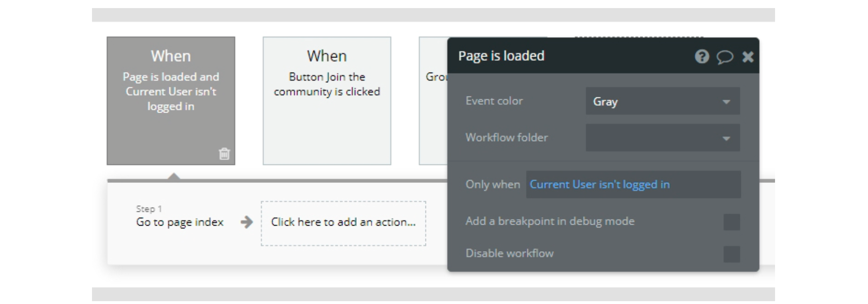Enable the breakpoint in debug mode checkbox

(x=731, y=222)
